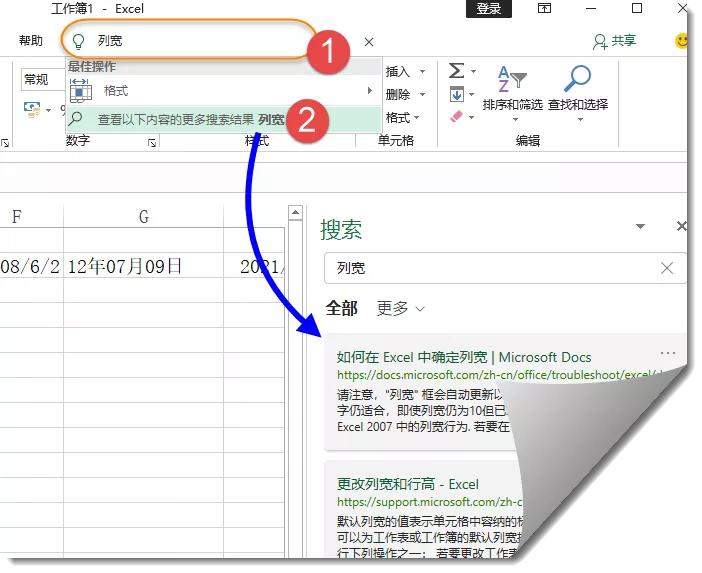Click the Clear eraser icon
Image resolution: width=702 pixels, height=573 pixels.
[x=456, y=117]
